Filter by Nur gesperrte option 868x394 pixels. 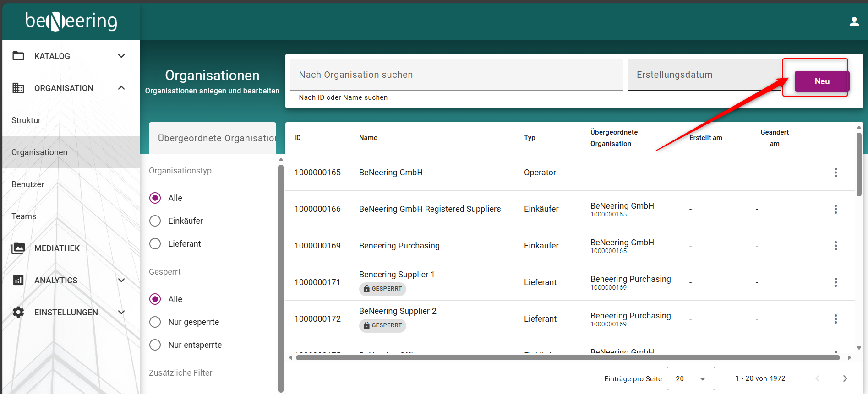coord(155,322)
